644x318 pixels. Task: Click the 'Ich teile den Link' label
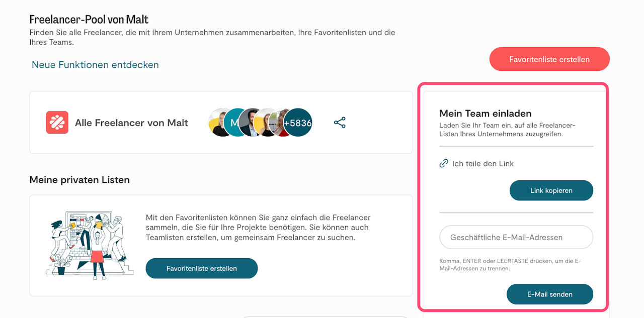(x=482, y=163)
